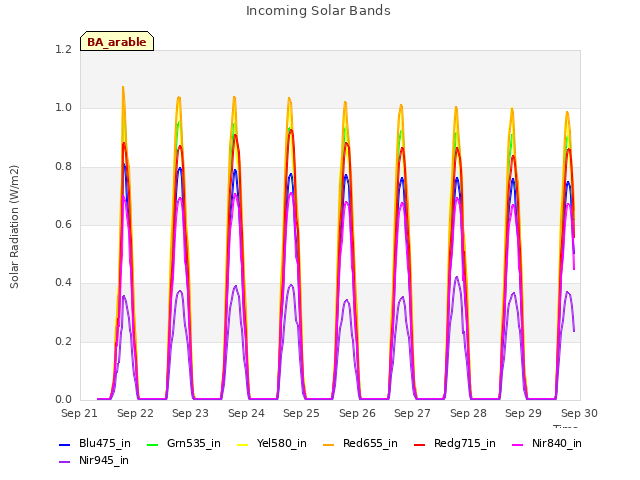Click the Sep 25 x-axis tick label

(x=301, y=413)
